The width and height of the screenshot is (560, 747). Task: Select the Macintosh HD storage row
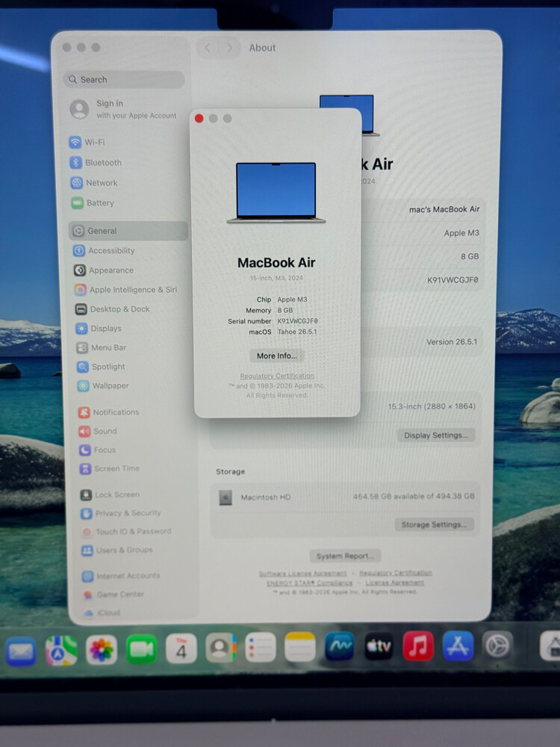coord(345,497)
